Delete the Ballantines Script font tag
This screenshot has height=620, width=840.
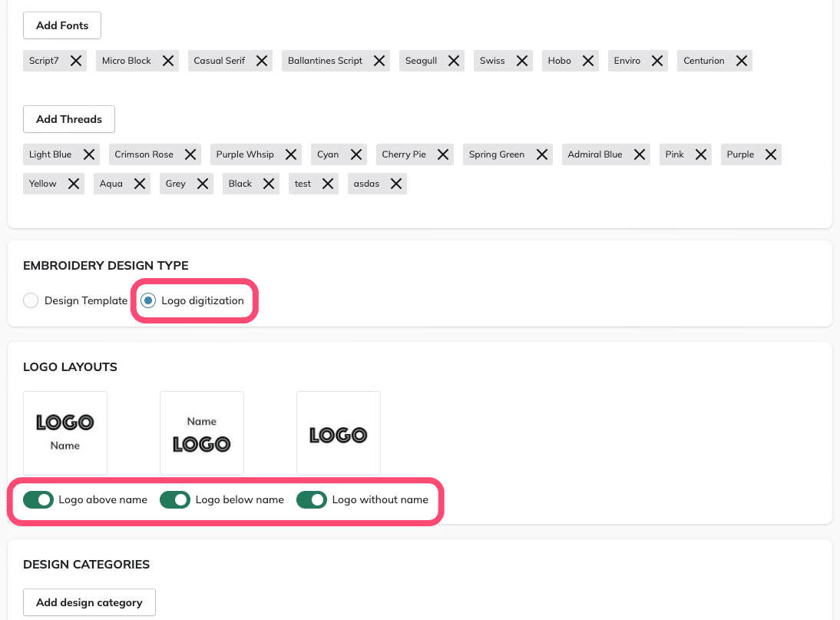[379, 61]
